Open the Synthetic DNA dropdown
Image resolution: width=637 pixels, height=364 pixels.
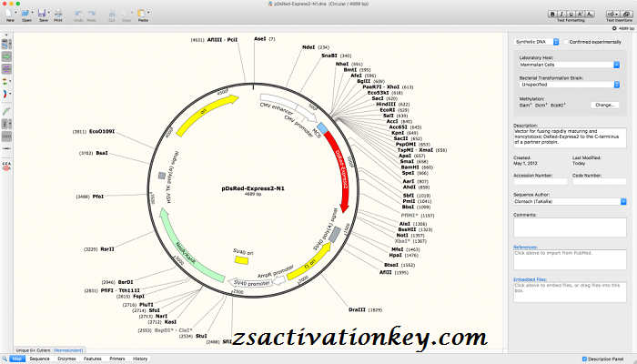(x=537, y=42)
